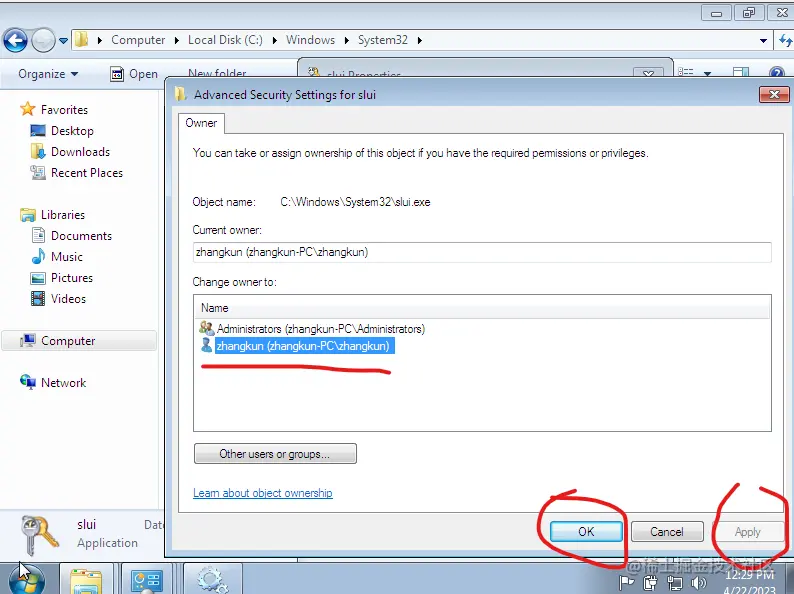Open Desktop in the navigation pane
Image resolution: width=794 pixels, height=594 pixels.
click(x=72, y=131)
